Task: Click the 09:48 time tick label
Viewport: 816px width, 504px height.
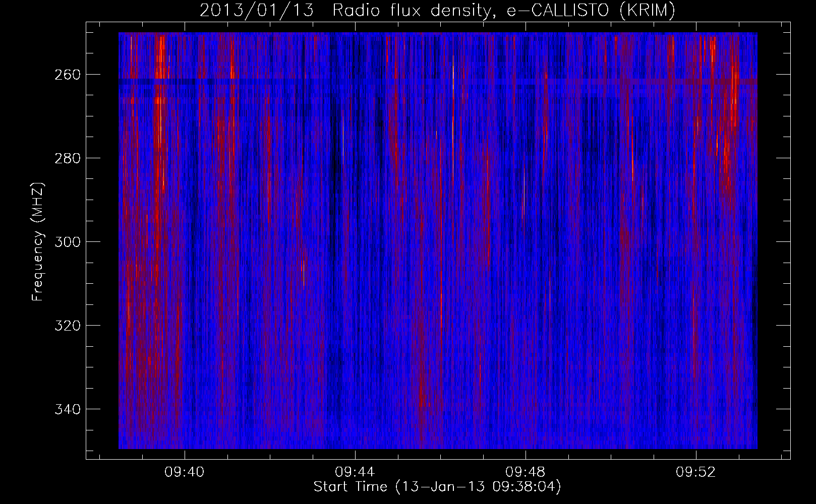Action: (x=526, y=472)
